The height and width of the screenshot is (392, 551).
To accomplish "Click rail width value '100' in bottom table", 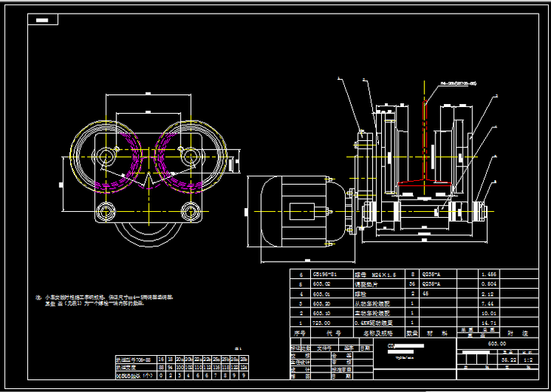I will [179, 367].
